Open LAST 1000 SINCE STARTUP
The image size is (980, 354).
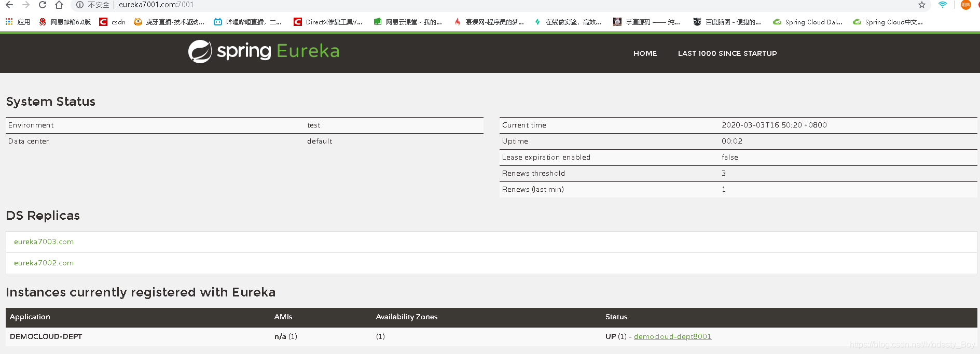tap(727, 53)
